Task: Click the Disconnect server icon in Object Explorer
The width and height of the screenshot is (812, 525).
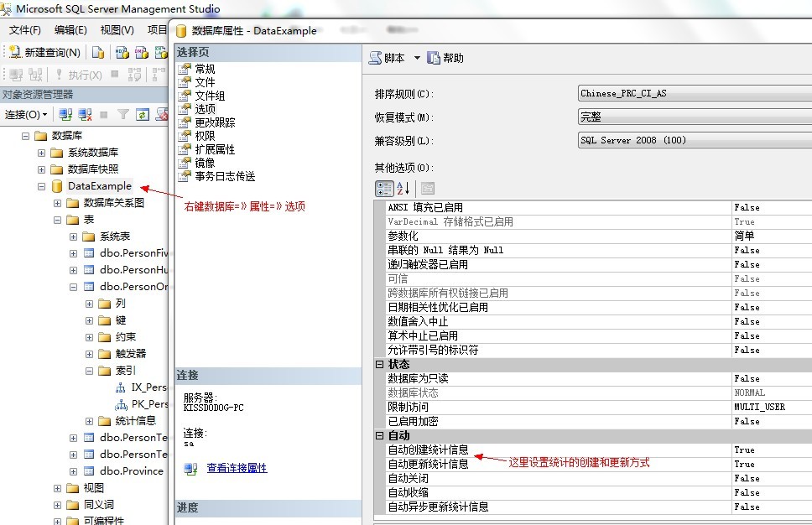Action: coord(85,114)
